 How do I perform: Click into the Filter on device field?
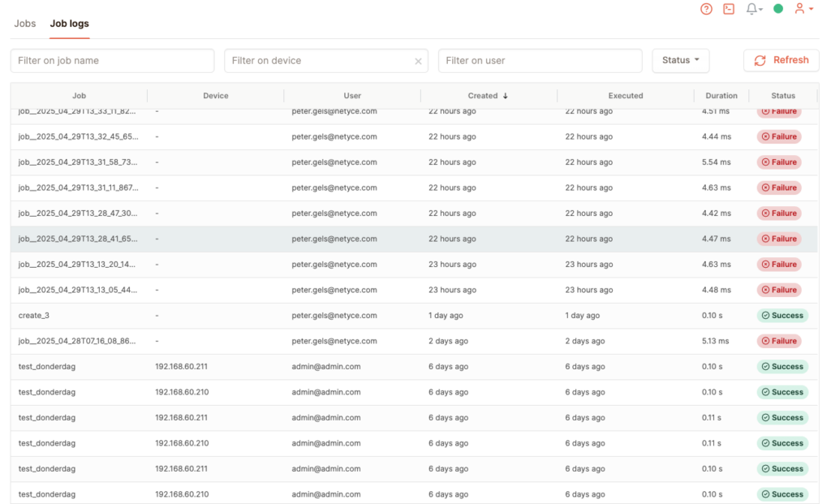coord(318,61)
